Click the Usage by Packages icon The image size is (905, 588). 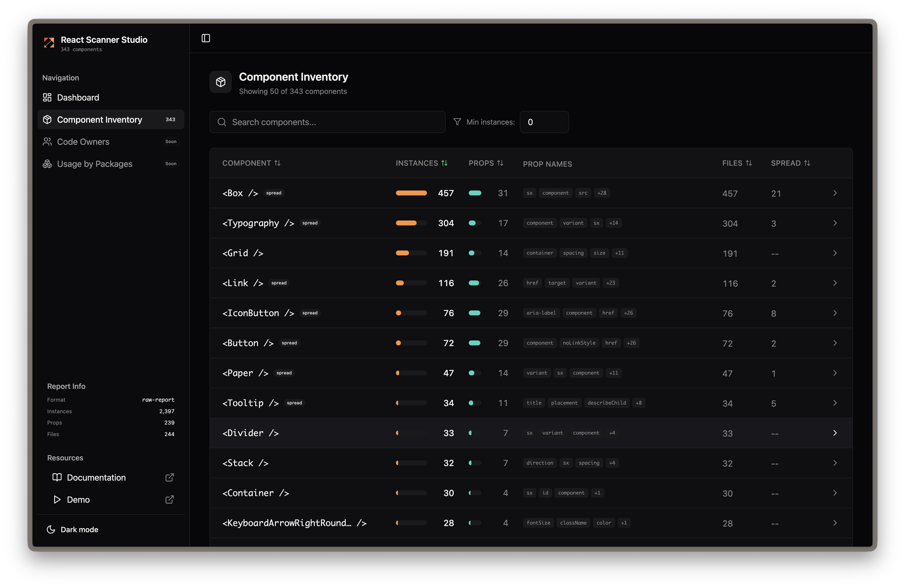pos(47,164)
